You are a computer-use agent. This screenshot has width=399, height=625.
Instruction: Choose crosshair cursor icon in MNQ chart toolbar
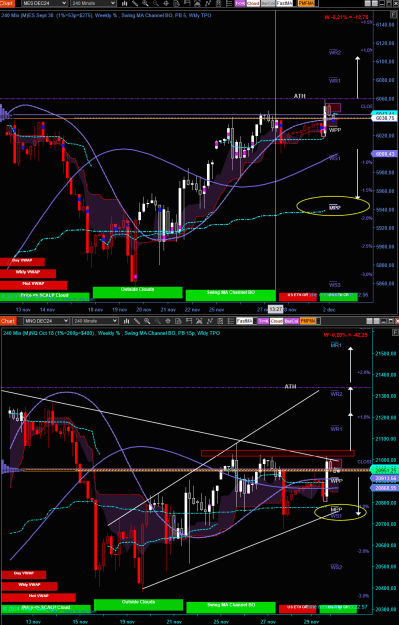click(168, 321)
